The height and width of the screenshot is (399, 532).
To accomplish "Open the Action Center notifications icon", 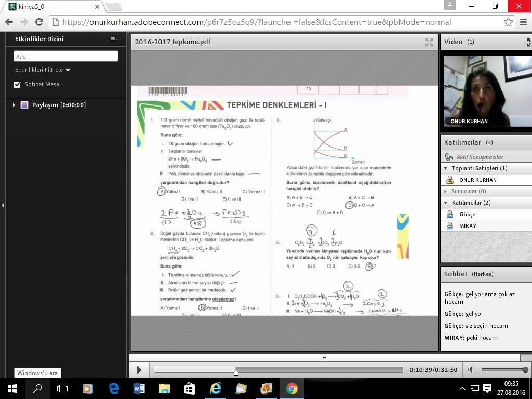I will 487,389.
